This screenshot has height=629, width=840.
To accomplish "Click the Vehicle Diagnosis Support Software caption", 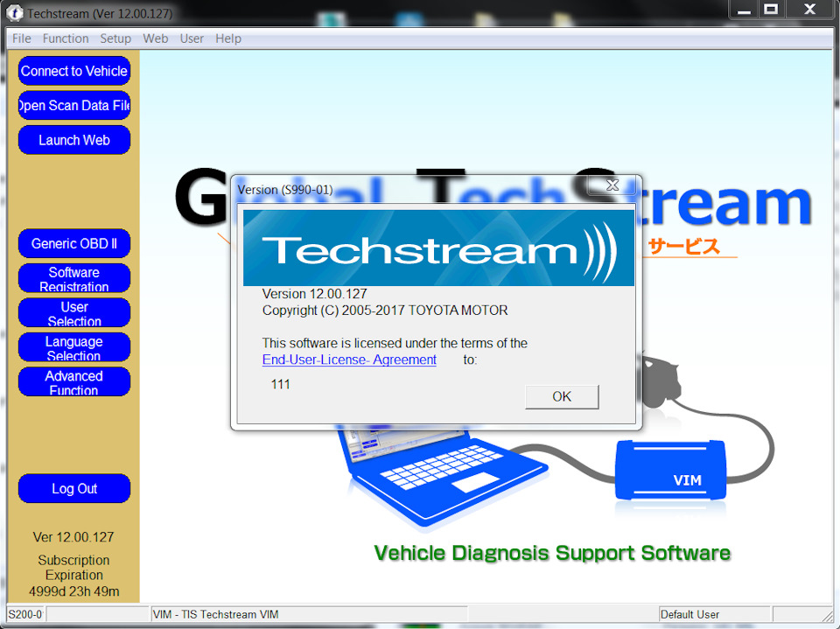I will tap(552, 553).
